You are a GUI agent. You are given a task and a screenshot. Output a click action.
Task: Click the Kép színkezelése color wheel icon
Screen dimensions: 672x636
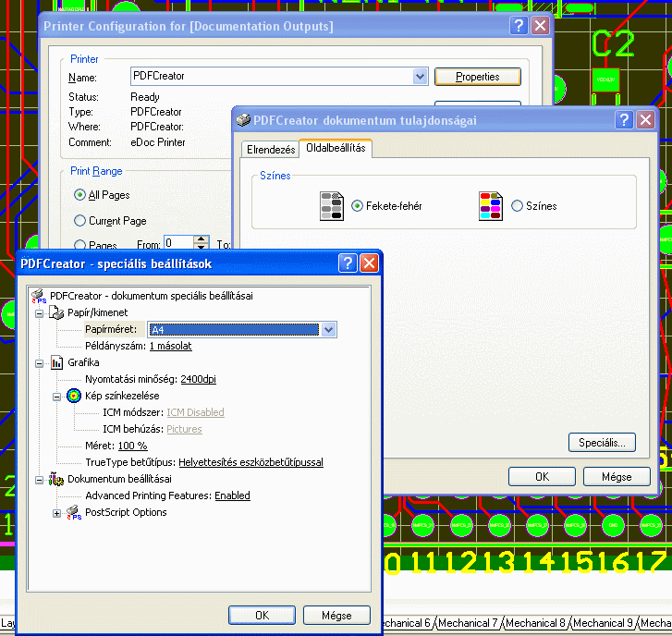pos(74,396)
